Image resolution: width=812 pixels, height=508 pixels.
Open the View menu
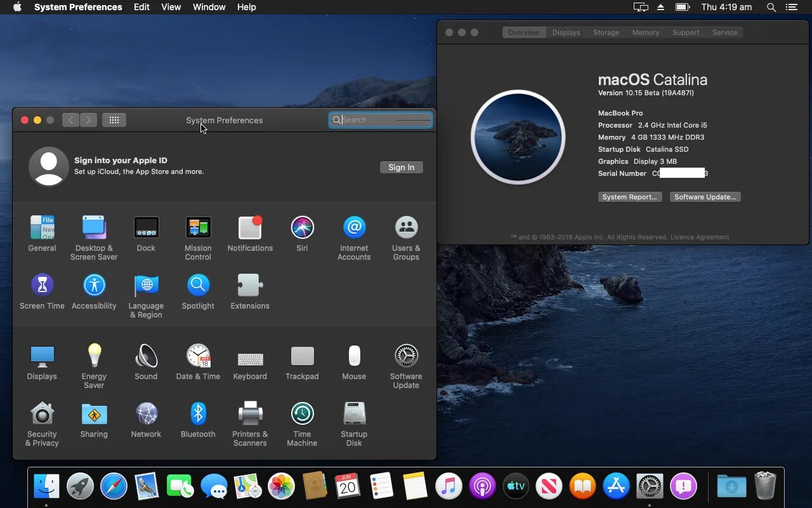(x=171, y=7)
